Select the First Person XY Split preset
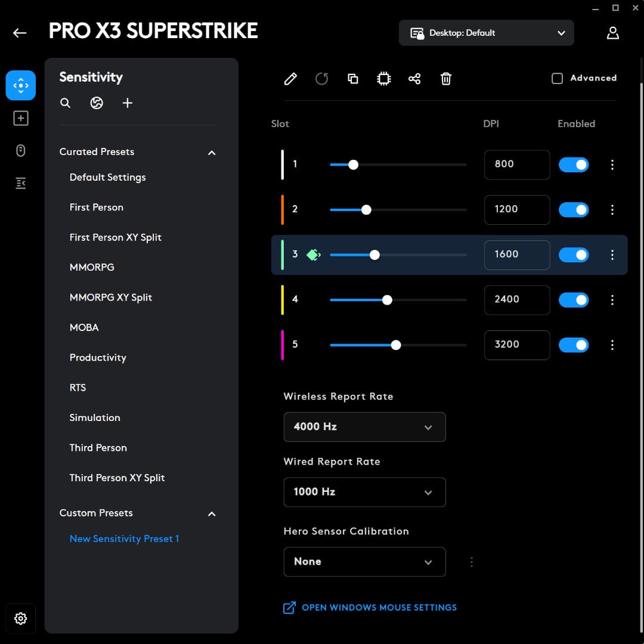 point(116,237)
